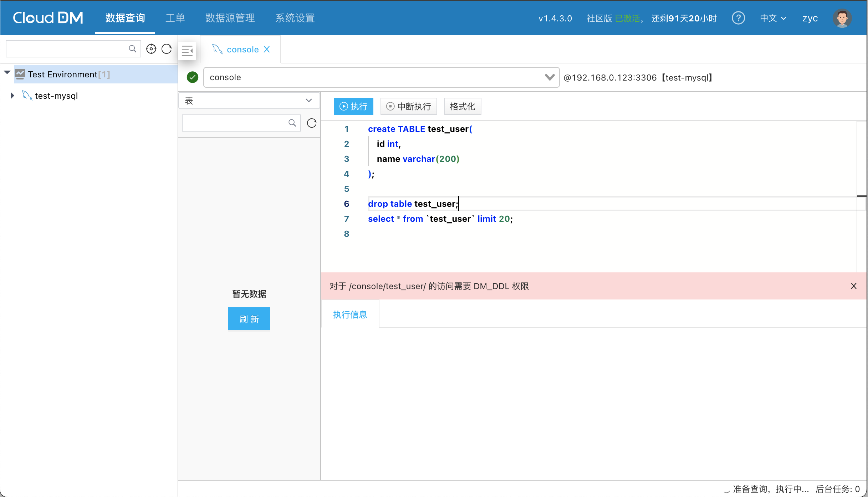This screenshot has height=497, width=868.
Task: Click the data source search input field
Action: (67, 49)
